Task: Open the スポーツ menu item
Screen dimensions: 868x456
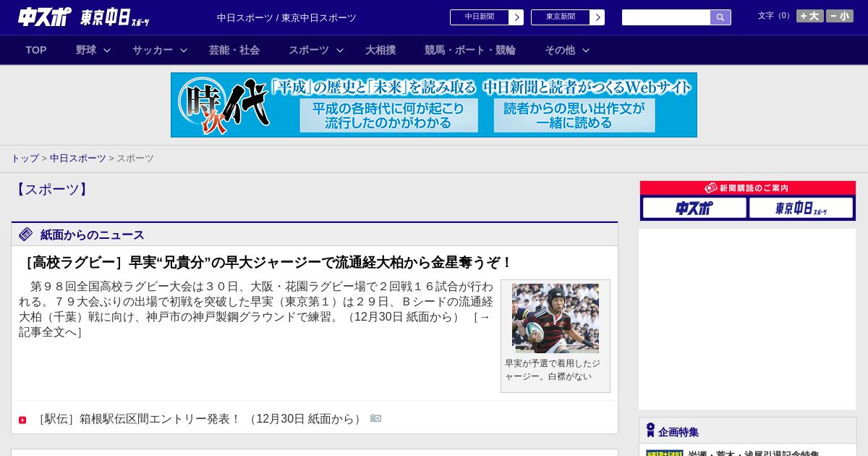Action: click(x=309, y=50)
